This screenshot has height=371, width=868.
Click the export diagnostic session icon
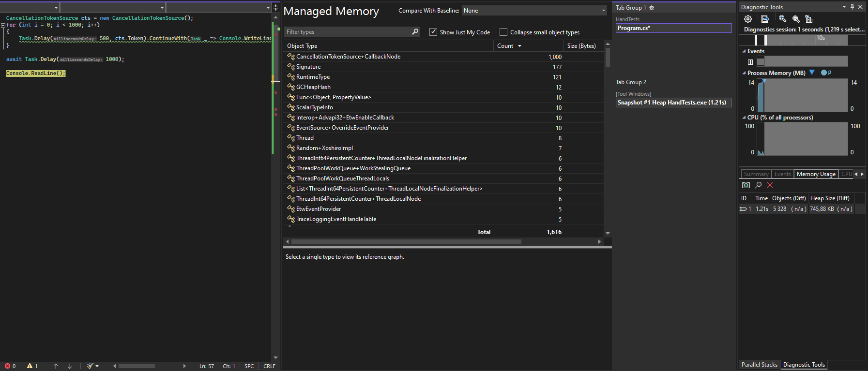765,19
